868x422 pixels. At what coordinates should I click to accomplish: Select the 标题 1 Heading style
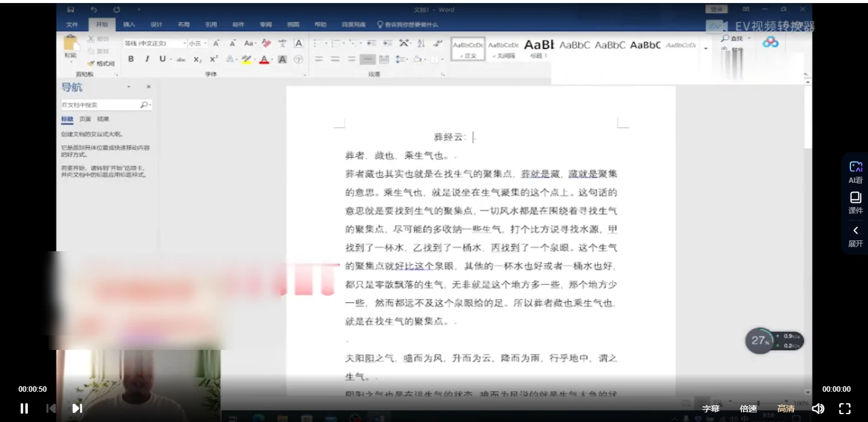(539, 49)
